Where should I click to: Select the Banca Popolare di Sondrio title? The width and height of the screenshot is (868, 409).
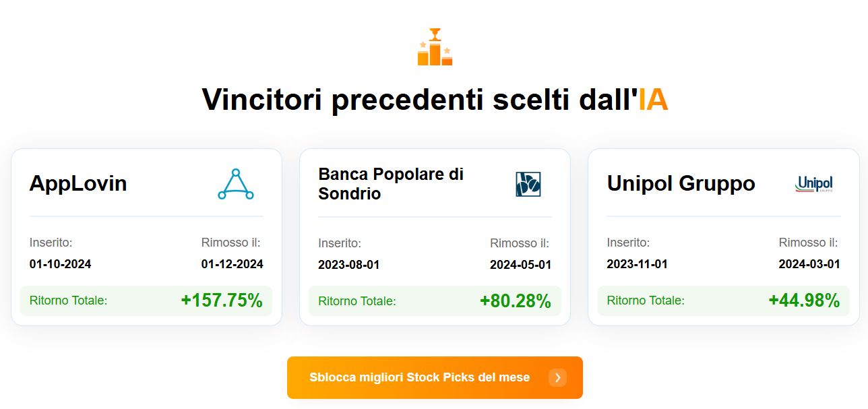point(391,184)
